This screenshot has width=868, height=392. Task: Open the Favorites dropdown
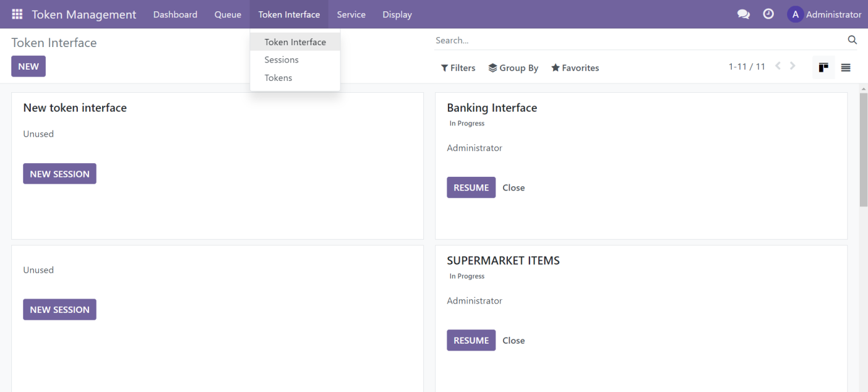click(x=574, y=68)
